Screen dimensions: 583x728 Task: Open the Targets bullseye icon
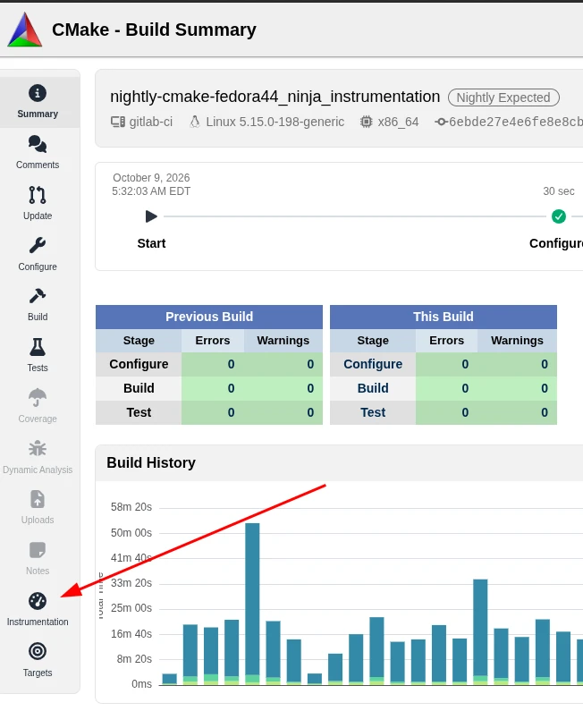click(38, 651)
